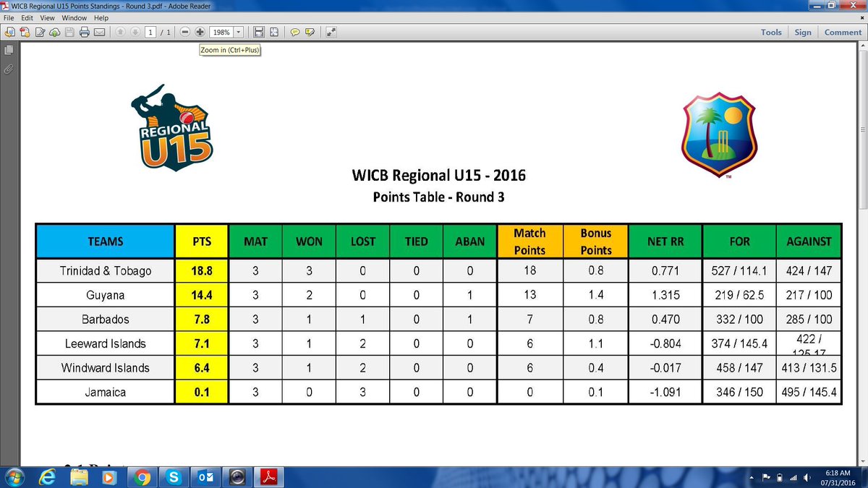Click the 1.315 net run rate cell
This screenshot has height=488, width=868.
(x=665, y=295)
